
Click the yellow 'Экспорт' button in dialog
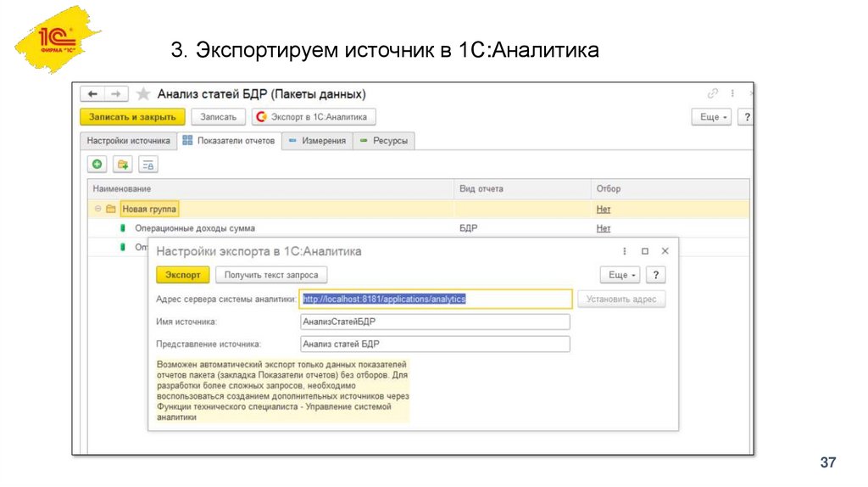[x=183, y=275]
